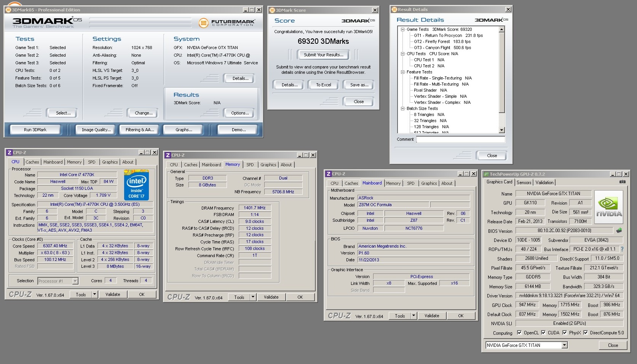637x364 pixels.
Task: Click the 69320 3DMarks score text
Action: 323,41
